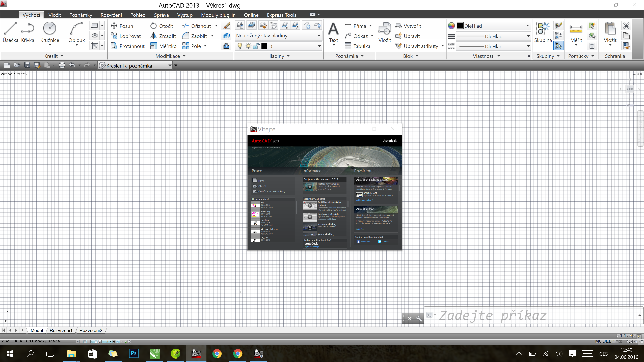Open the Windows Start menu
This screenshot has height=362, width=644.
[10, 353]
